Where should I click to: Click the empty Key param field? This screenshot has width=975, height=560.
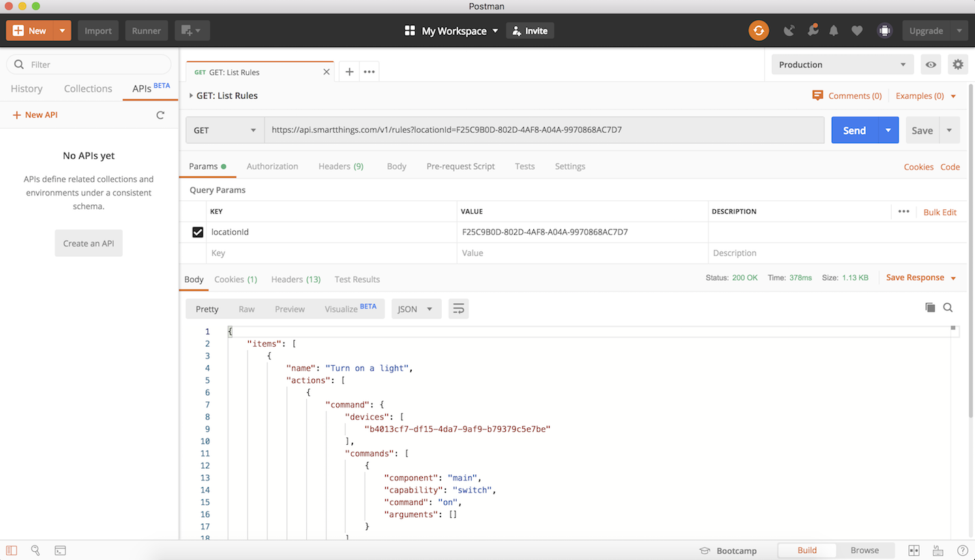pyautogui.click(x=331, y=253)
